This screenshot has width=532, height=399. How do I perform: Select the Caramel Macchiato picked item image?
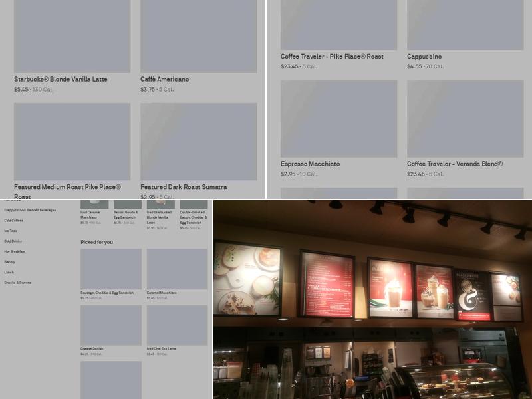pos(177,269)
